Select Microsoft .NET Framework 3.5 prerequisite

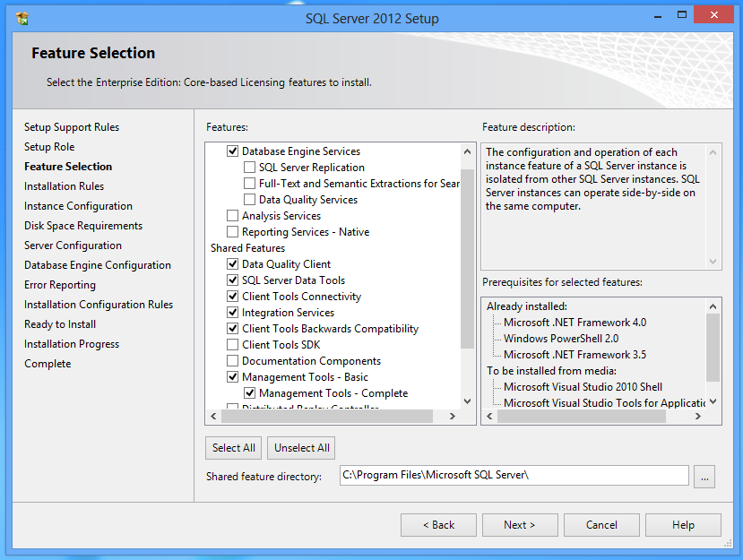(575, 355)
